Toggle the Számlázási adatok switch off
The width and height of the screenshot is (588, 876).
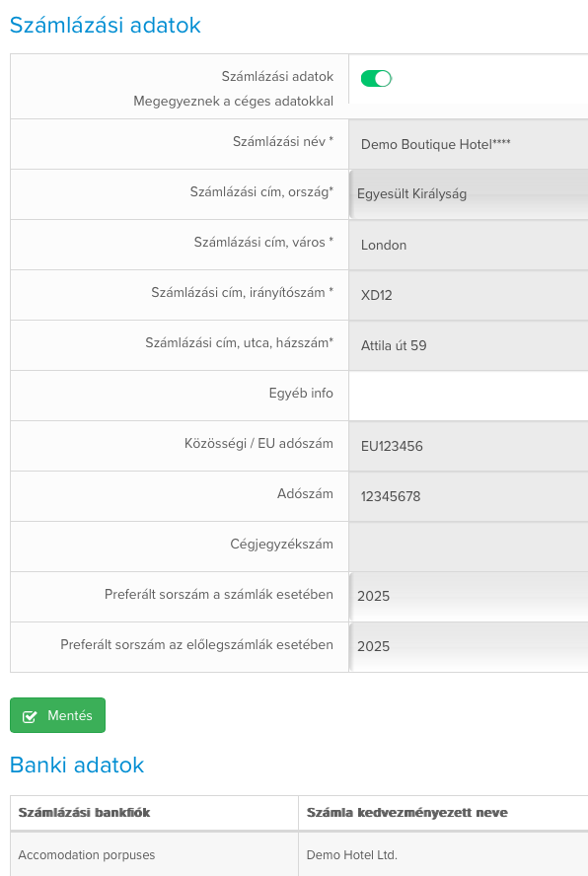[376, 79]
